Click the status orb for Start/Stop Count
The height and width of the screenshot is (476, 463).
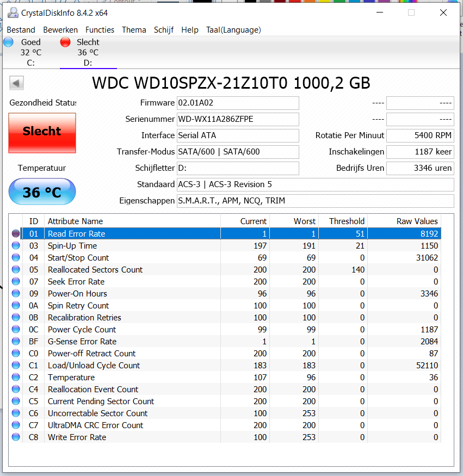[16, 257]
